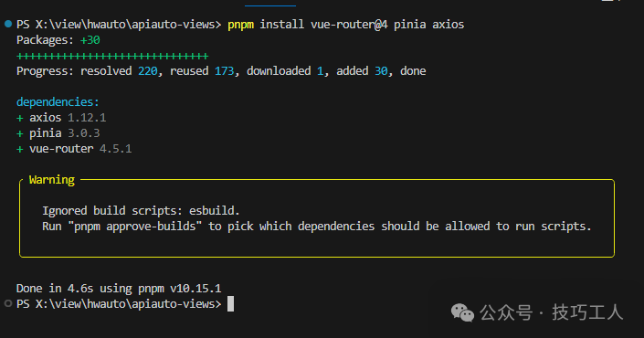
Task: Click the 'Packages: +30' line
Action: click(x=58, y=40)
